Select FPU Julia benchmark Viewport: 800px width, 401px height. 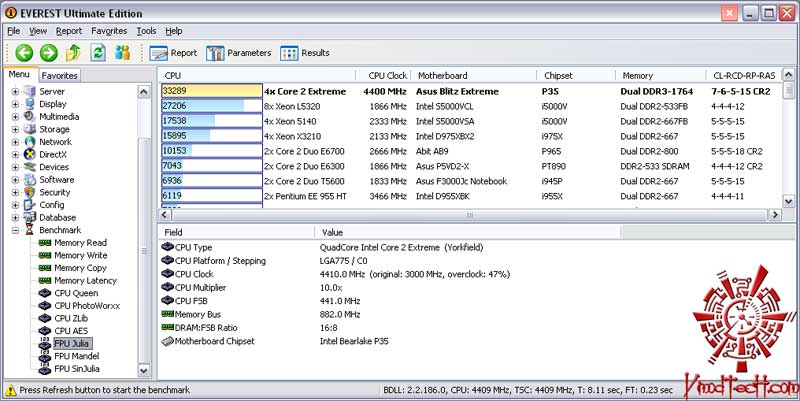(x=71, y=343)
